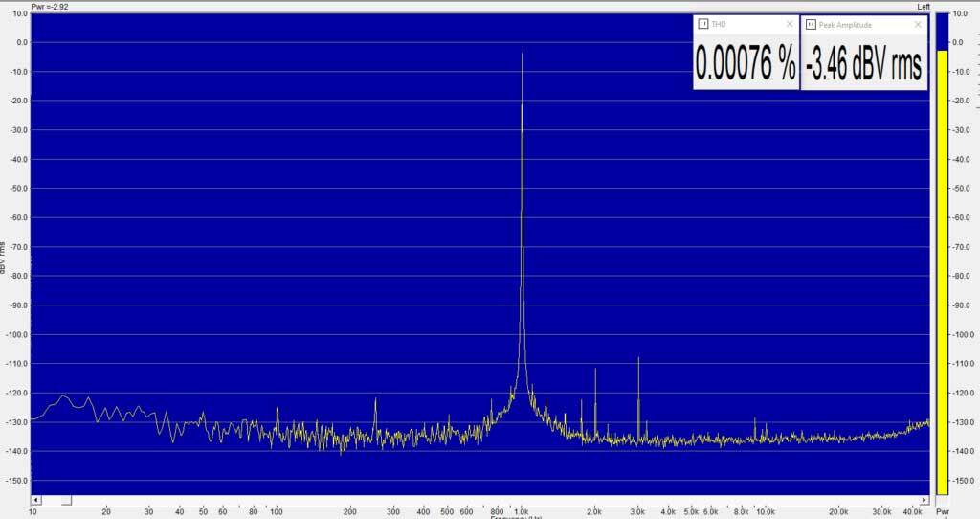
Task: Click the fundamental peak tip at 1.0k
Action: point(522,55)
